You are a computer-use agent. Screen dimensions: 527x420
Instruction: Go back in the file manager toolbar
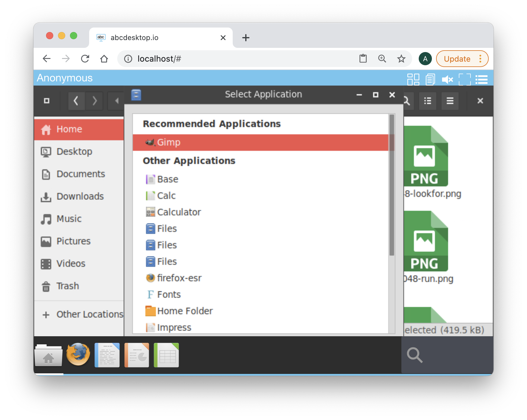(76, 101)
